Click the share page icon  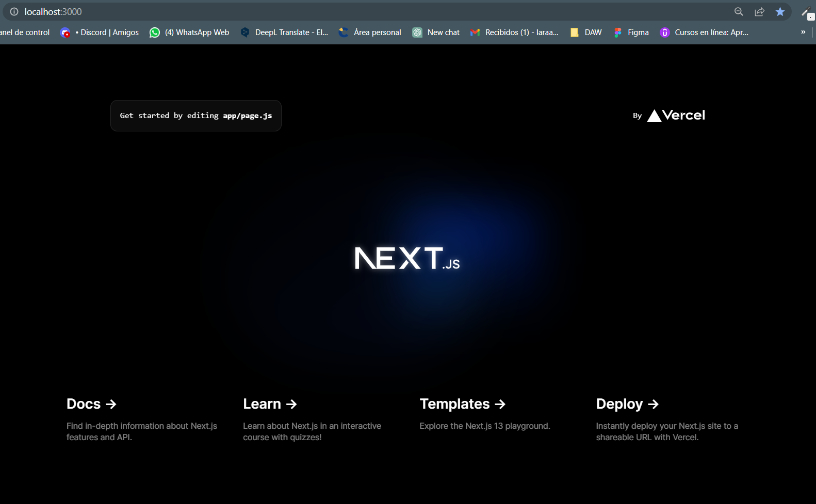[x=759, y=11]
